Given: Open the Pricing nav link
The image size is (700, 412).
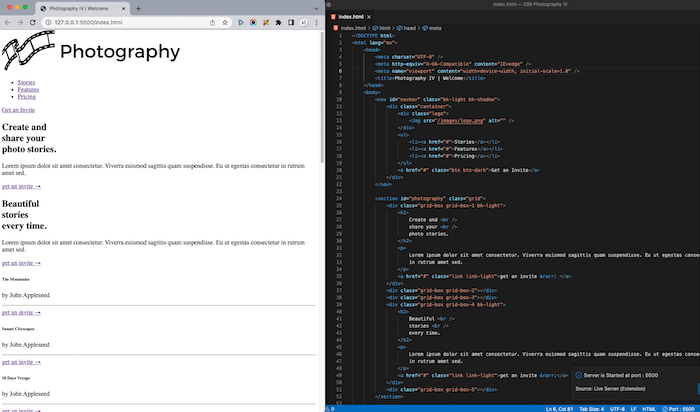Looking at the screenshot, I should pos(27,97).
